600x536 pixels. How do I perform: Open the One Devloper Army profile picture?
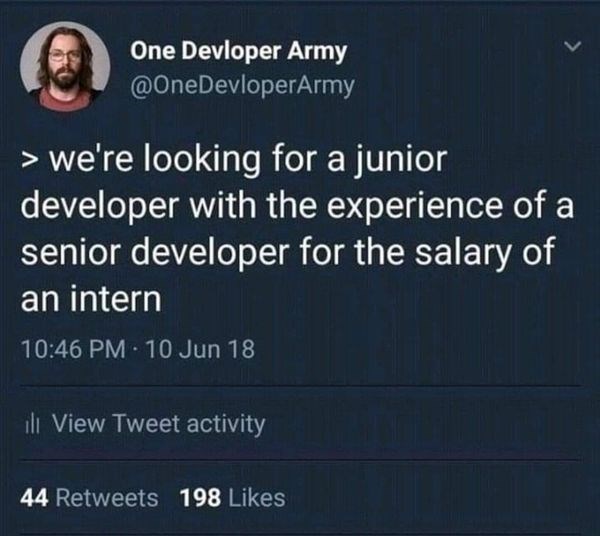66,67
